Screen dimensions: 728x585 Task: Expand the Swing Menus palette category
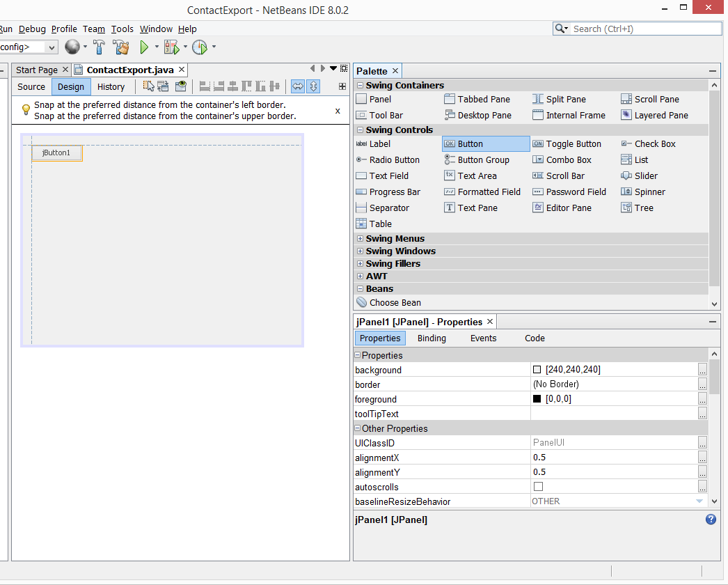coord(360,239)
